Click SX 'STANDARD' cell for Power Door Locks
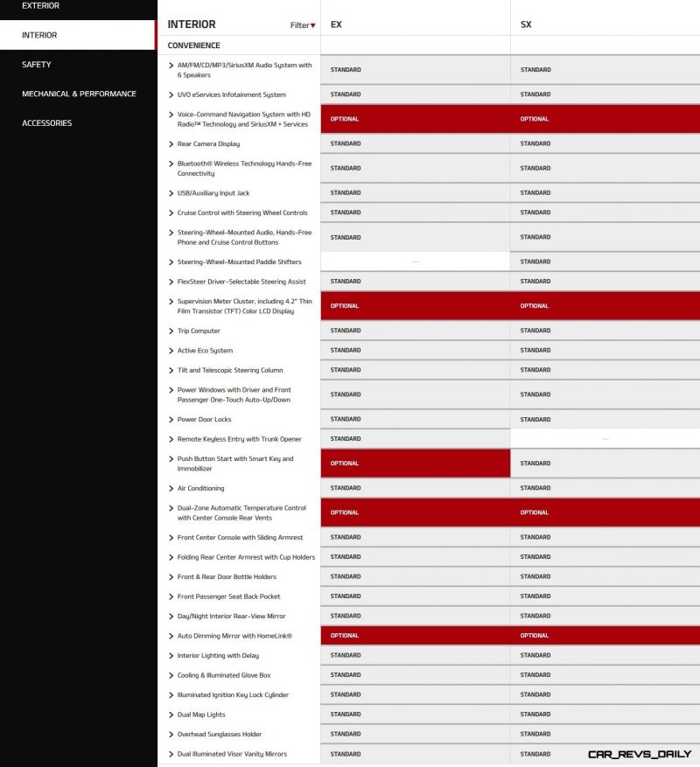This screenshot has height=767, width=700. (x=605, y=419)
